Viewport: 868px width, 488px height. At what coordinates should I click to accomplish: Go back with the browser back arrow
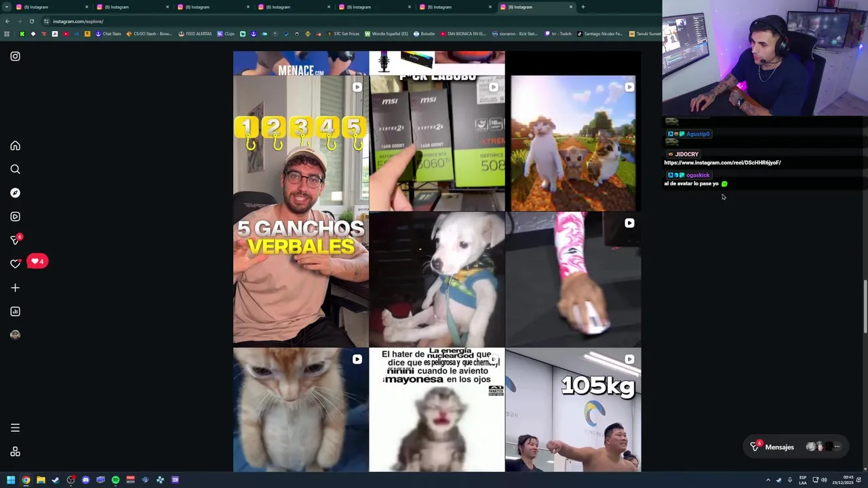coord(7,21)
